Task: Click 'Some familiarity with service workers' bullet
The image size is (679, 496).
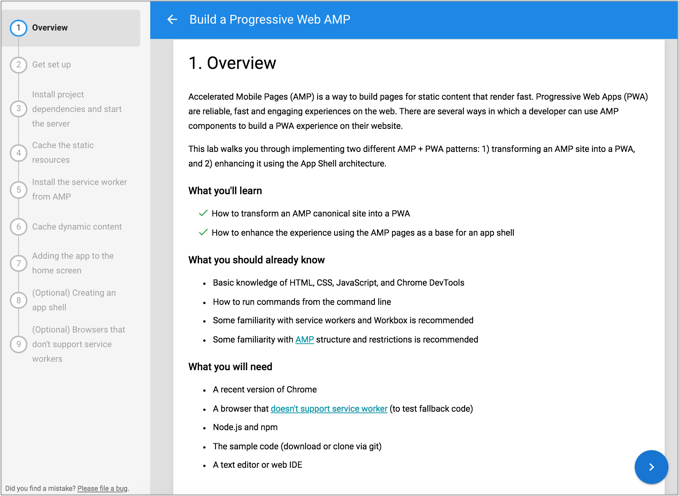Action: tap(343, 321)
